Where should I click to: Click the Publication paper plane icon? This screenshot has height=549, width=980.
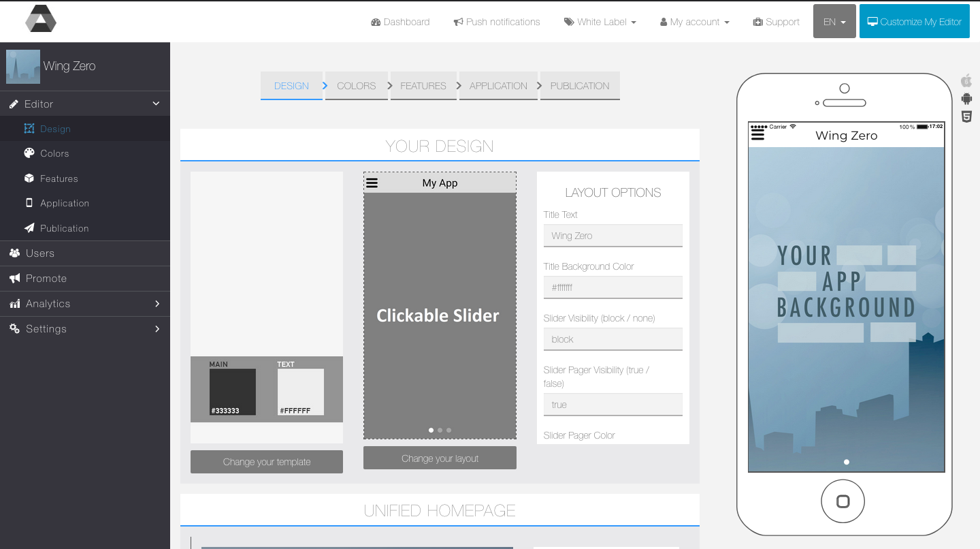(x=29, y=228)
